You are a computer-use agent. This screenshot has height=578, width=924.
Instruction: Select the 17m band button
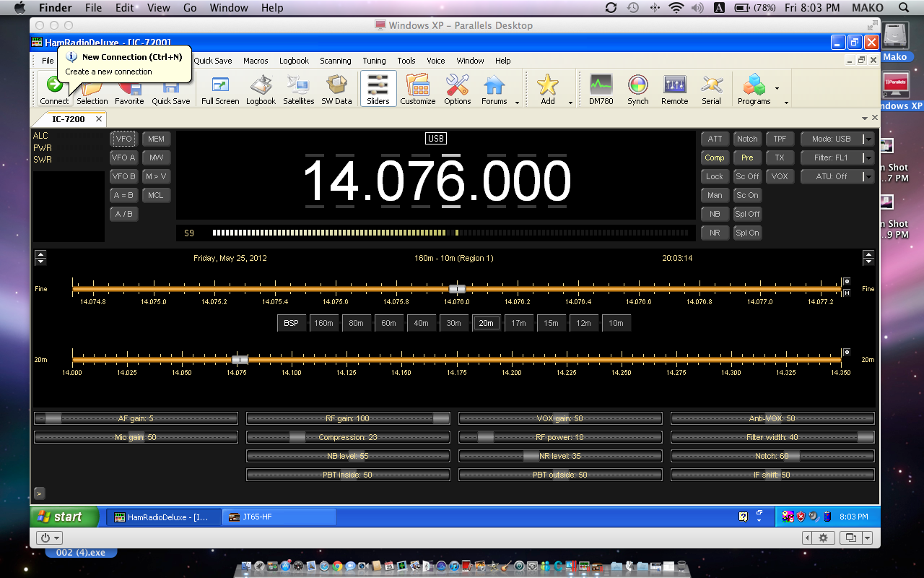pyautogui.click(x=518, y=323)
